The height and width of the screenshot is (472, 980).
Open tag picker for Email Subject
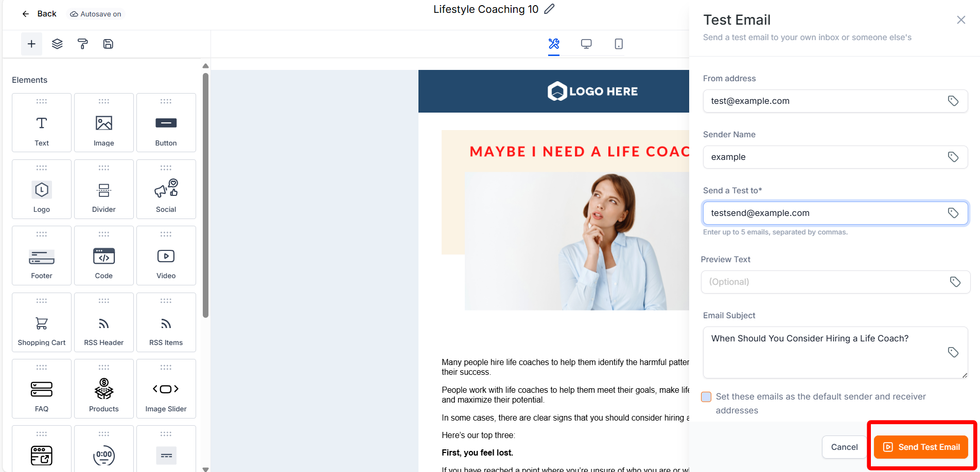tap(953, 352)
